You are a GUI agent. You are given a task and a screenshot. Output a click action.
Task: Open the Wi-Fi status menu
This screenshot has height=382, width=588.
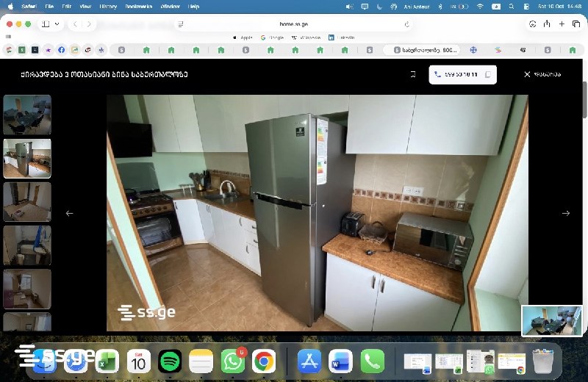coord(480,7)
